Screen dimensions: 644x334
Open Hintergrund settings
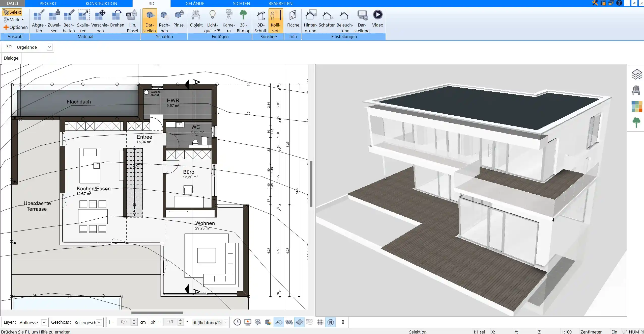(310, 21)
